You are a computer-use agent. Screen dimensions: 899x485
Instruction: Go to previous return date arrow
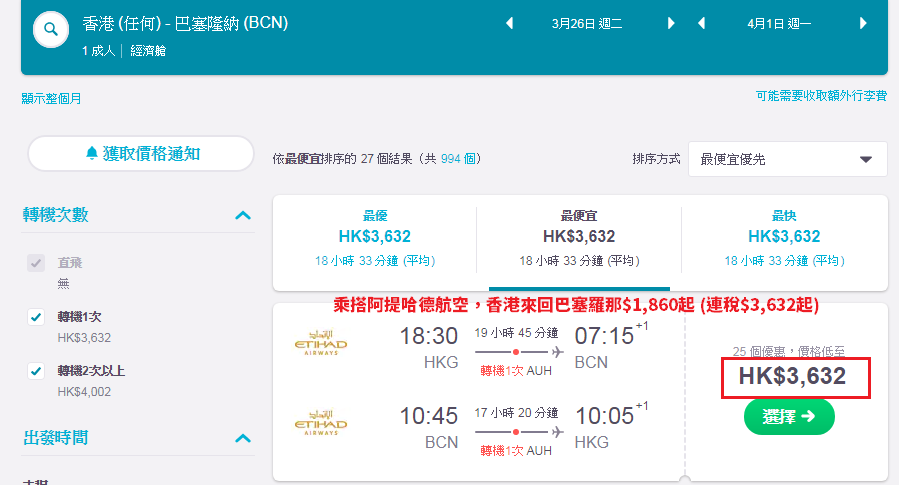click(x=701, y=24)
